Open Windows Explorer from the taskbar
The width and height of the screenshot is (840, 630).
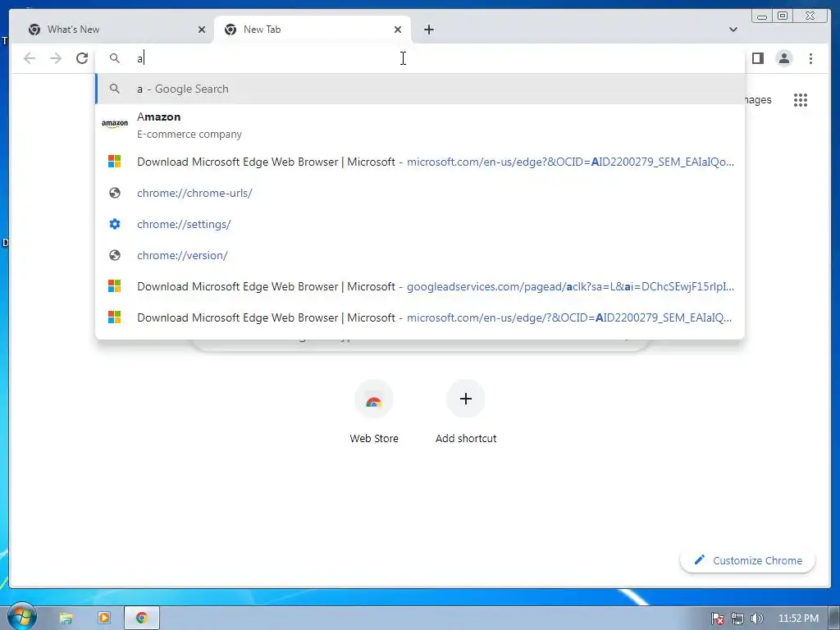coord(66,619)
